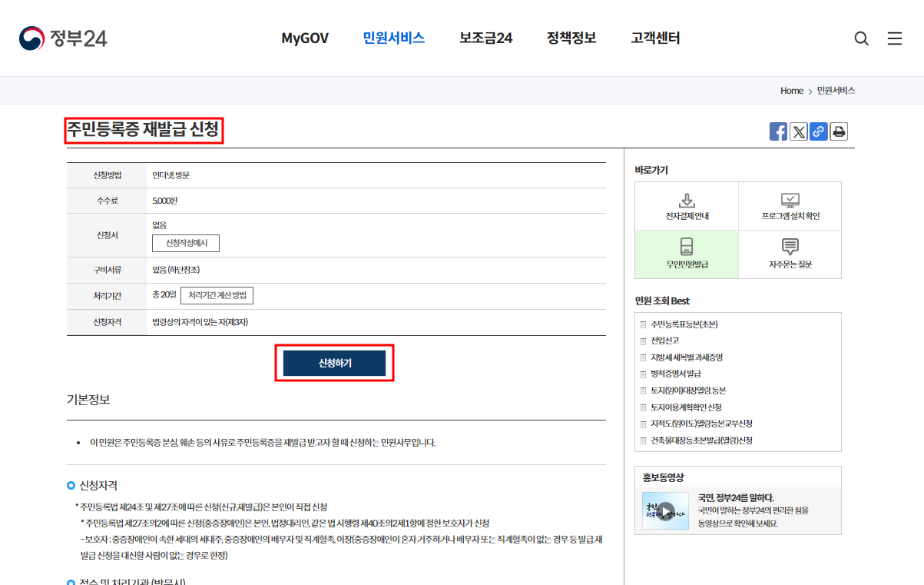
Task: Go to Home via the breadcrumb
Action: click(x=792, y=90)
